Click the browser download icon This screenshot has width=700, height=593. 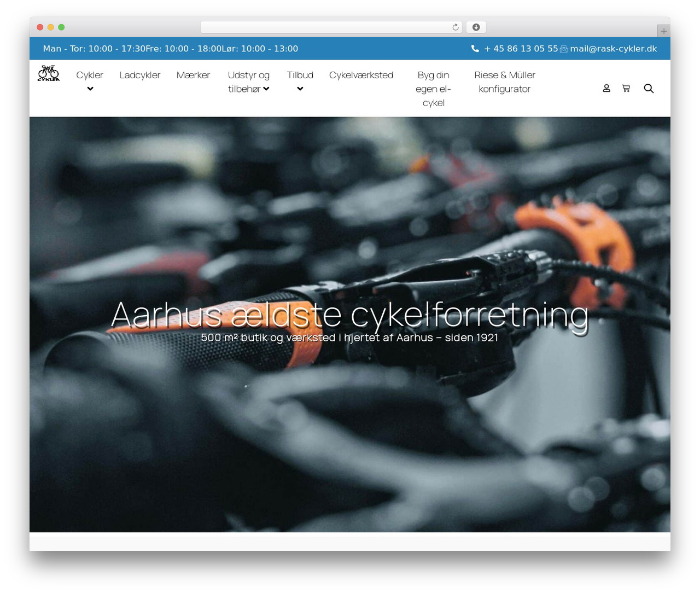476,27
